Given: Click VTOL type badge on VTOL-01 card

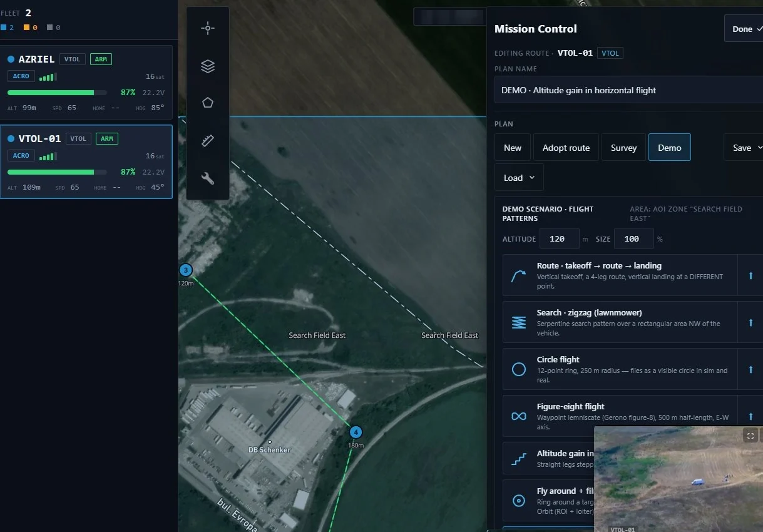Looking at the screenshot, I should (x=78, y=139).
